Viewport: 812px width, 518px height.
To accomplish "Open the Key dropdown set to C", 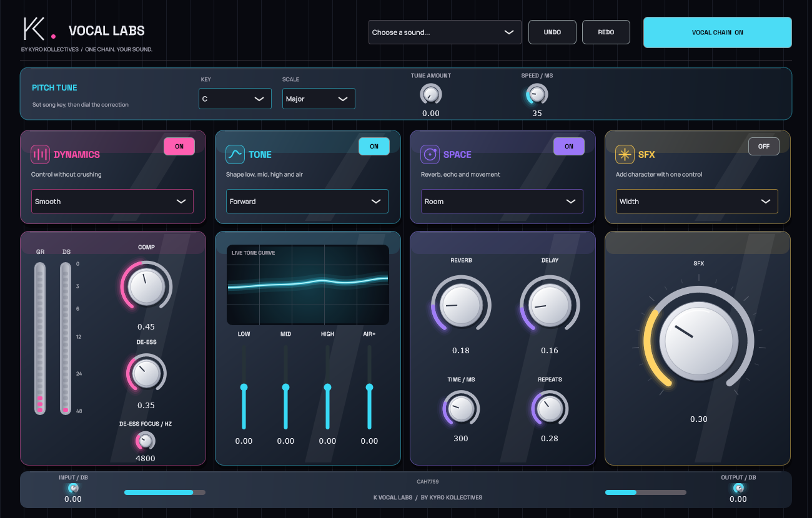I will click(235, 99).
